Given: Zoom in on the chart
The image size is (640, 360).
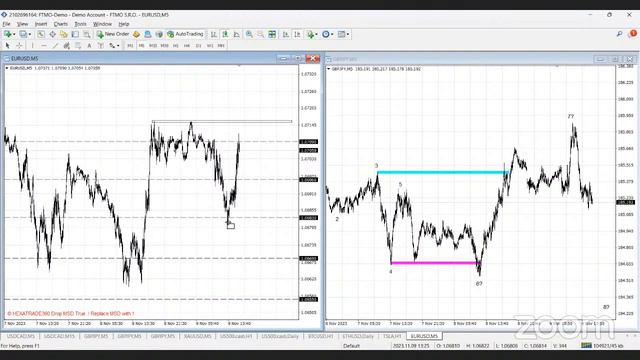Looking at the screenshot, I should (249, 34).
